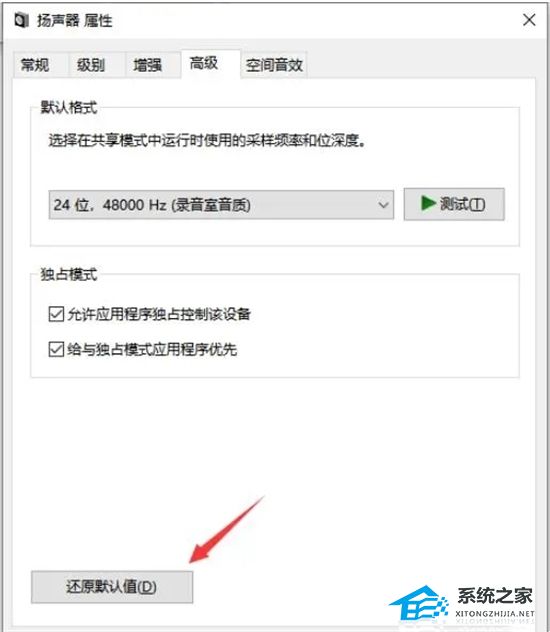Close the 扬声器 属性 dialog
The image size is (550, 632).
[x=529, y=20]
